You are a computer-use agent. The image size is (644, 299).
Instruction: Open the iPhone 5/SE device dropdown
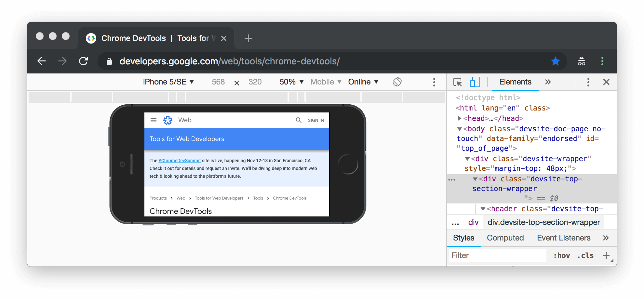coord(168,82)
